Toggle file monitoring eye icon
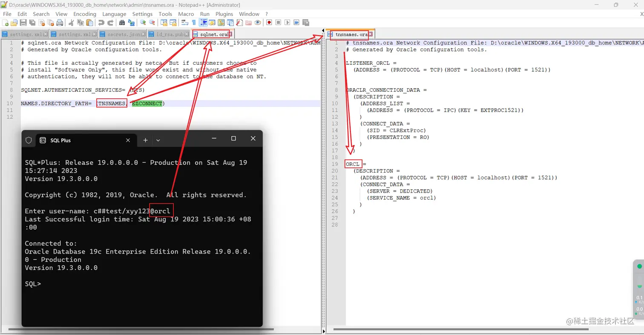Viewport: 644px width, 335px height. (x=258, y=23)
